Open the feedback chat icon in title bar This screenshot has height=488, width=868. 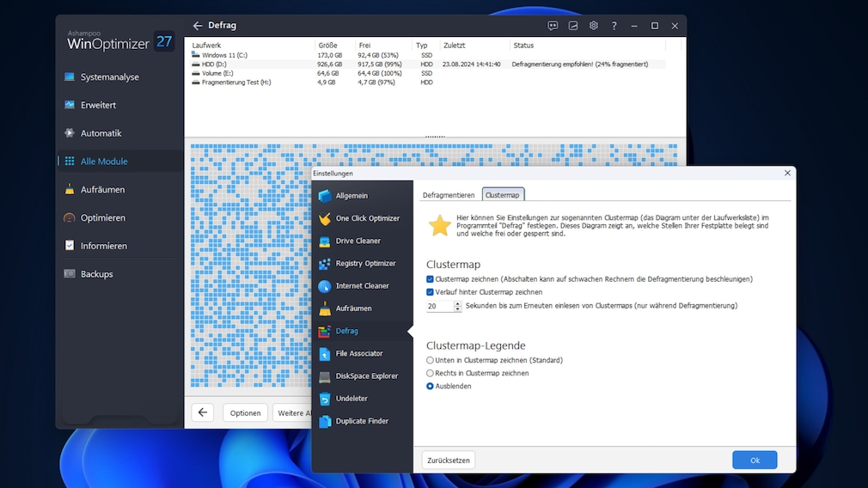(553, 26)
